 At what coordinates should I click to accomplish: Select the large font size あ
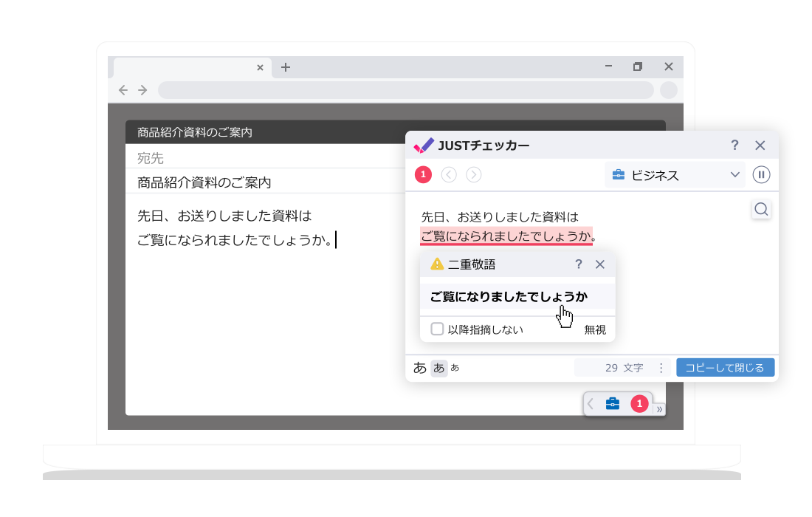coord(420,368)
